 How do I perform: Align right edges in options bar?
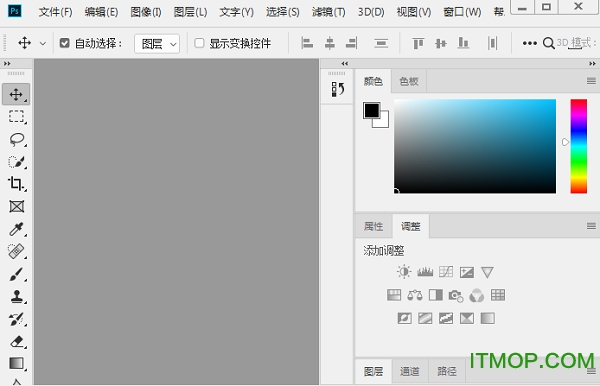tap(352, 43)
